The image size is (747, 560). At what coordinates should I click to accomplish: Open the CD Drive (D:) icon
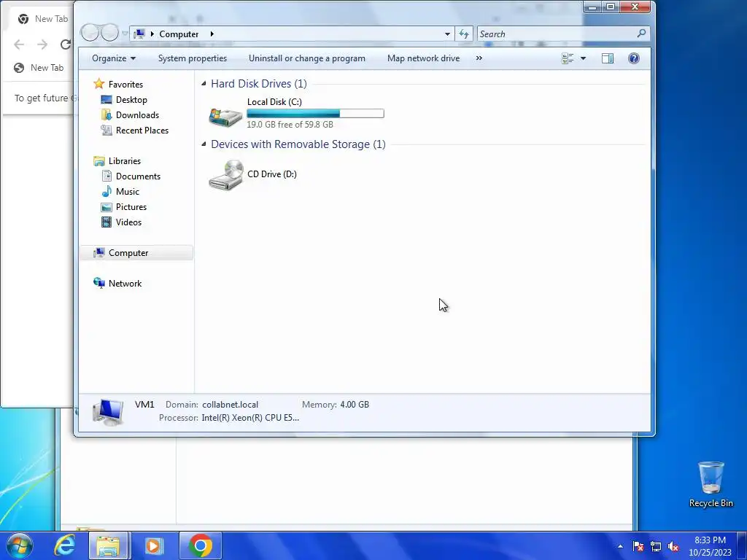[x=225, y=175]
